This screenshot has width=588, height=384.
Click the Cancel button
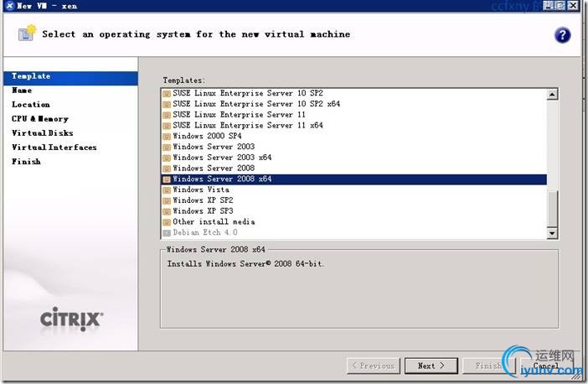pos(546,366)
